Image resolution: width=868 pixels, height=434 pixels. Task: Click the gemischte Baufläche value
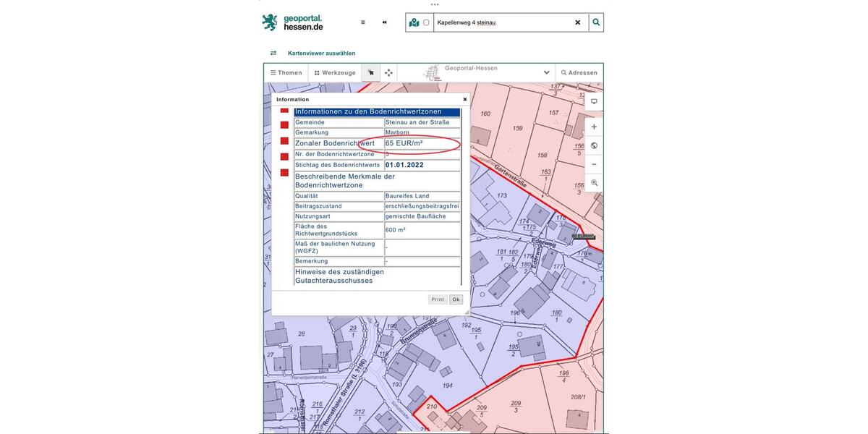coord(416,216)
